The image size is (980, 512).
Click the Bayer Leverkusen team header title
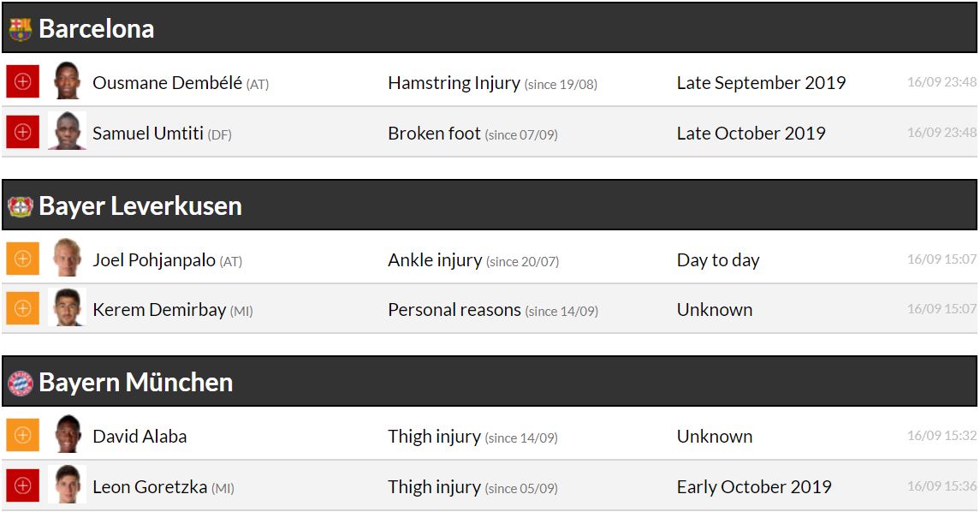pos(140,206)
